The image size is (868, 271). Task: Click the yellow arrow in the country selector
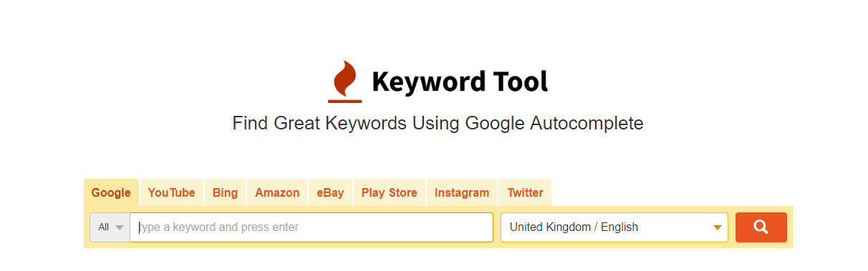[717, 227]
